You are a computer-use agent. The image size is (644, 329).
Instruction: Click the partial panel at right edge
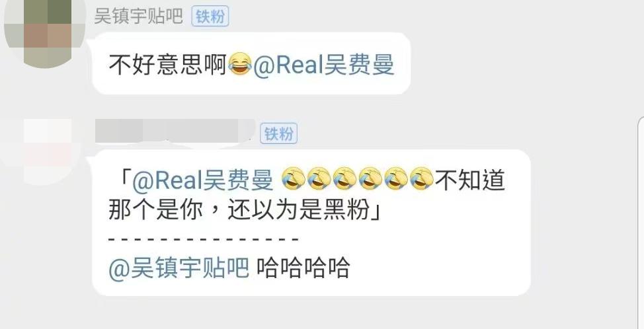[641, 221]
